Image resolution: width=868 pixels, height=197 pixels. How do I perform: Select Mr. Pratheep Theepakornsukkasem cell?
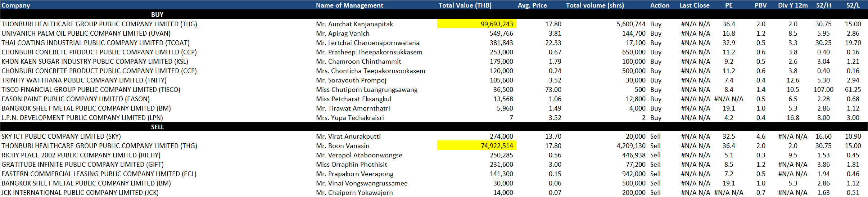click(x=369, y=52)
